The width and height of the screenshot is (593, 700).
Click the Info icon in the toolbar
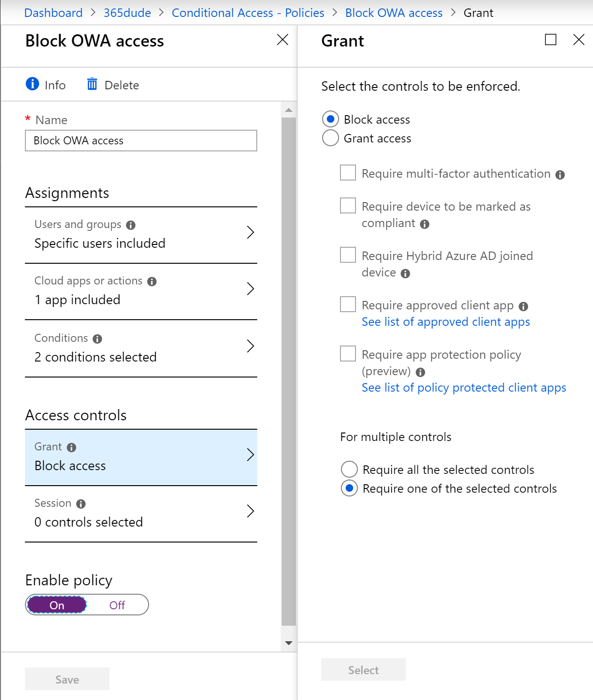[x=32, y=84]
